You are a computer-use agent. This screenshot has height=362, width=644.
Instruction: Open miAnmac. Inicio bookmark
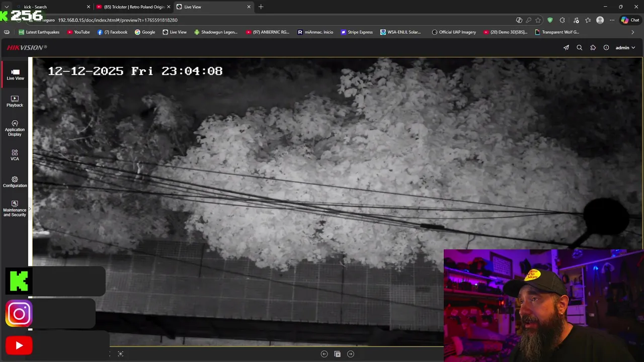coord(315,32)
